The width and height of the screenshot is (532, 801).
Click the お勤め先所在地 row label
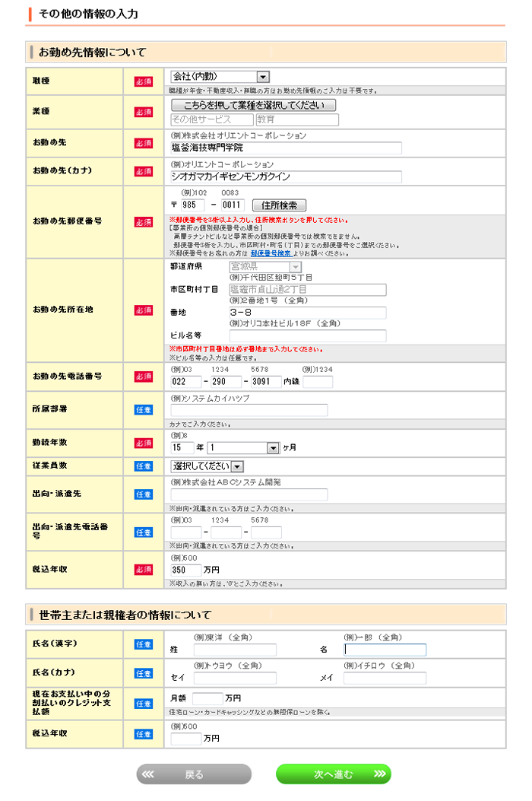[63, 310]
